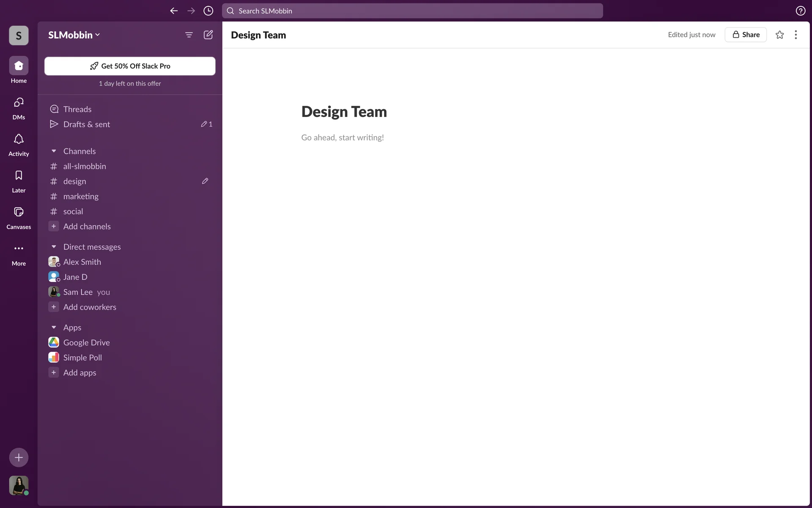Click the sidebar filter icon
812x508 pixels.
coord(189,35)
